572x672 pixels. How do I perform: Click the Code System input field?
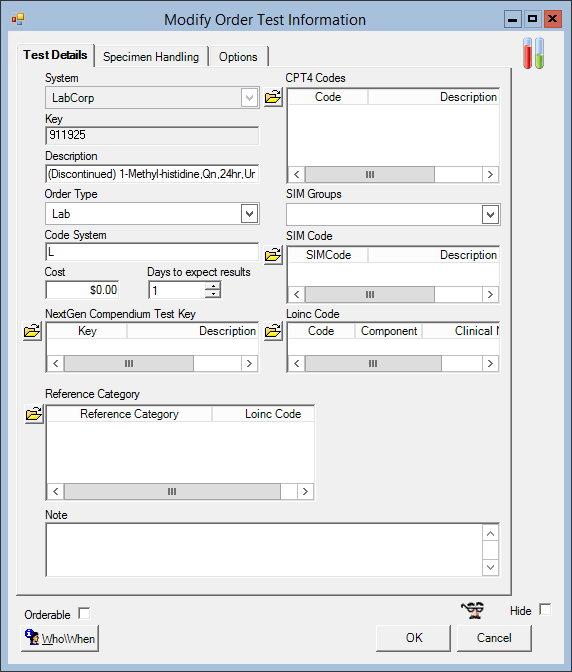[x=152, y=252]
